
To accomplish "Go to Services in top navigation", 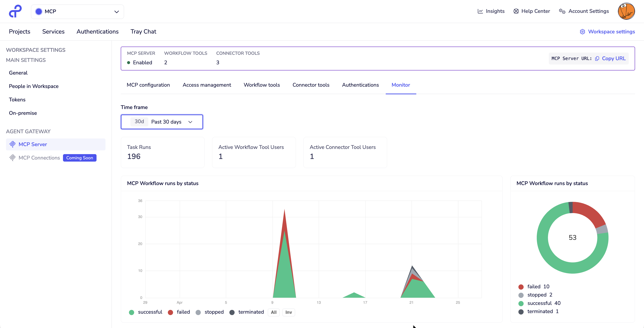I will 53,31.
